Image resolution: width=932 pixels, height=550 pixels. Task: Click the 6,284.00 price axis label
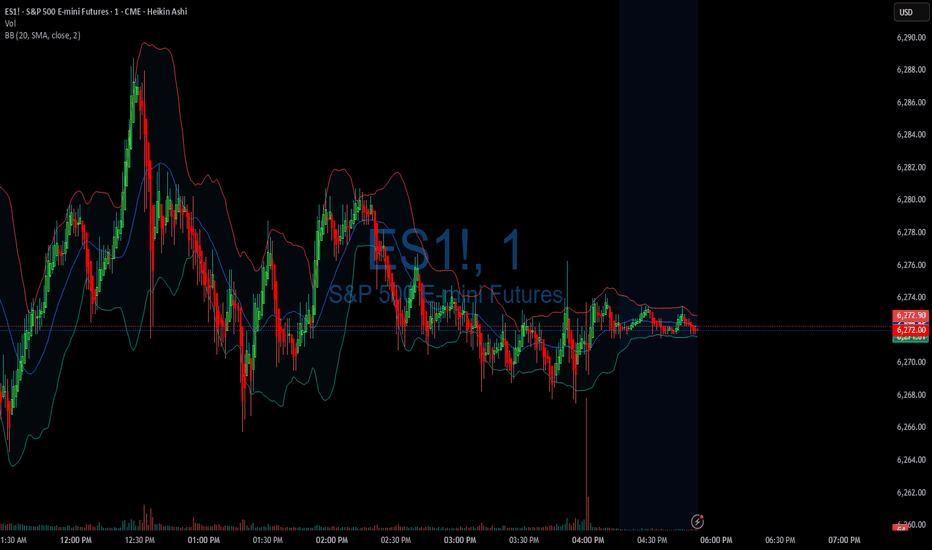click(911, 134)
